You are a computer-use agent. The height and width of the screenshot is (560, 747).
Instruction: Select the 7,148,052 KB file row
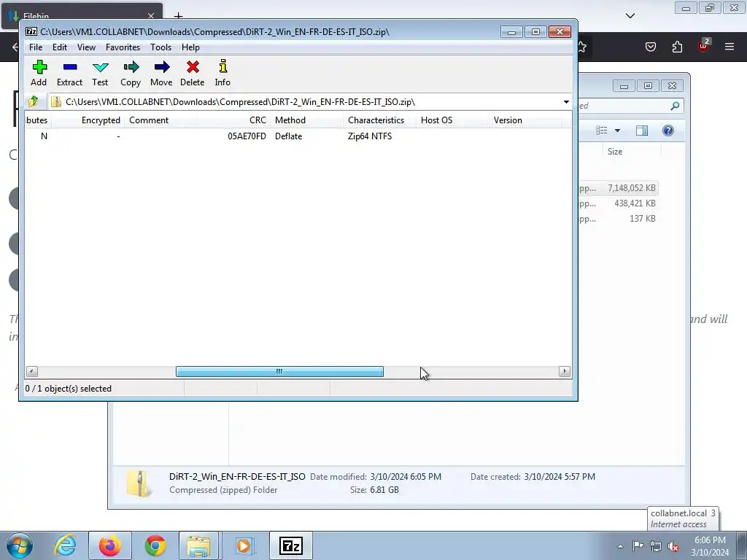point(618,188)
